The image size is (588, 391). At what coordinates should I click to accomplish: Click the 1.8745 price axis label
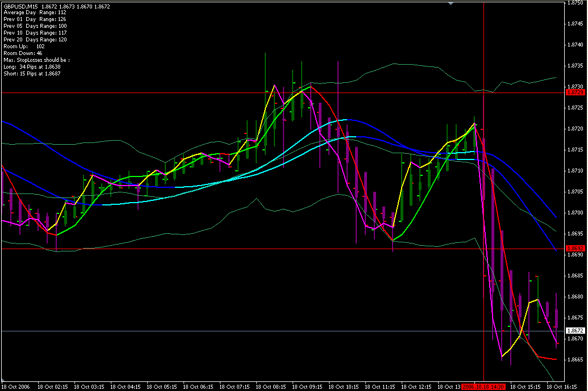click(576, 23)
